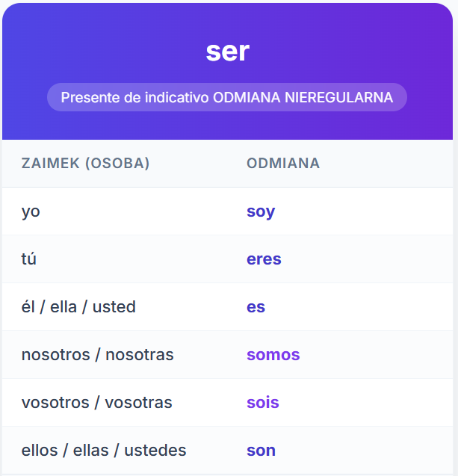Click the Presente de indicativo badge
This screenshot has width=458, height=476.
pyautogui.click(x=227, y=97)
